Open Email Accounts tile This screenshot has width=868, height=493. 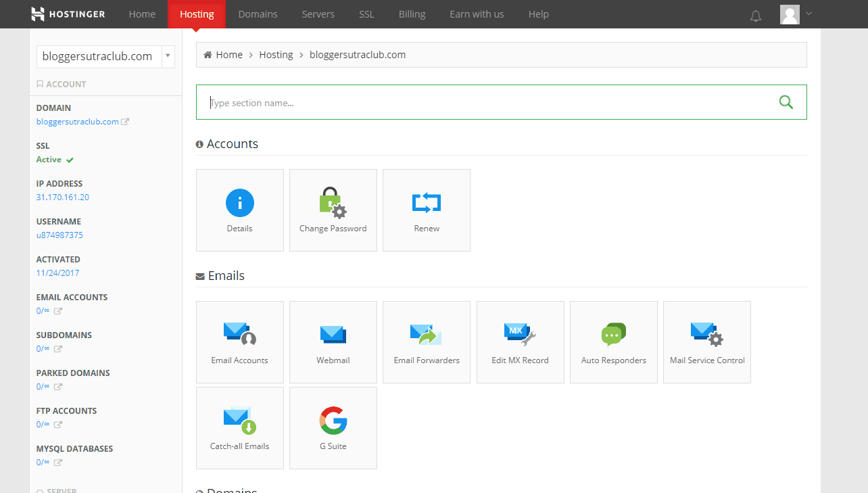pos(240,342)
